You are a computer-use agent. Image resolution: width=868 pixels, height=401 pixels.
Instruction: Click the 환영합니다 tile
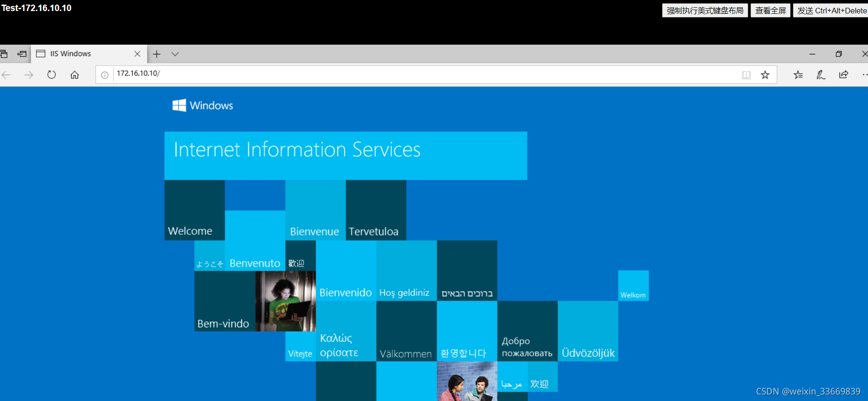coord(467,331)
